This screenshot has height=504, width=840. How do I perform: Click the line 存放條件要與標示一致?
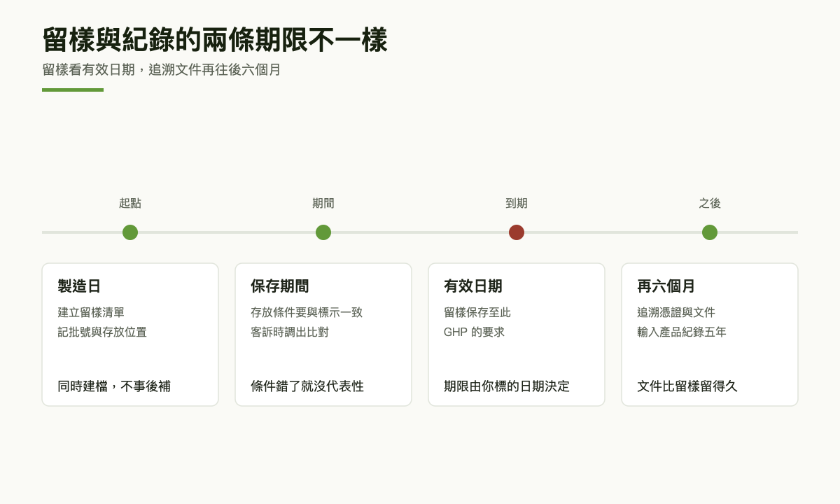pos(307,312)
